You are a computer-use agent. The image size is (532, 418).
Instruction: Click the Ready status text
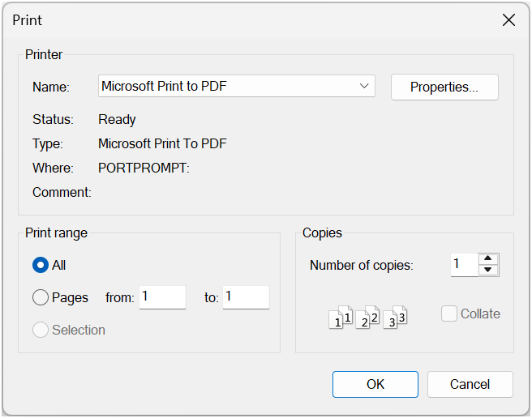117,119
